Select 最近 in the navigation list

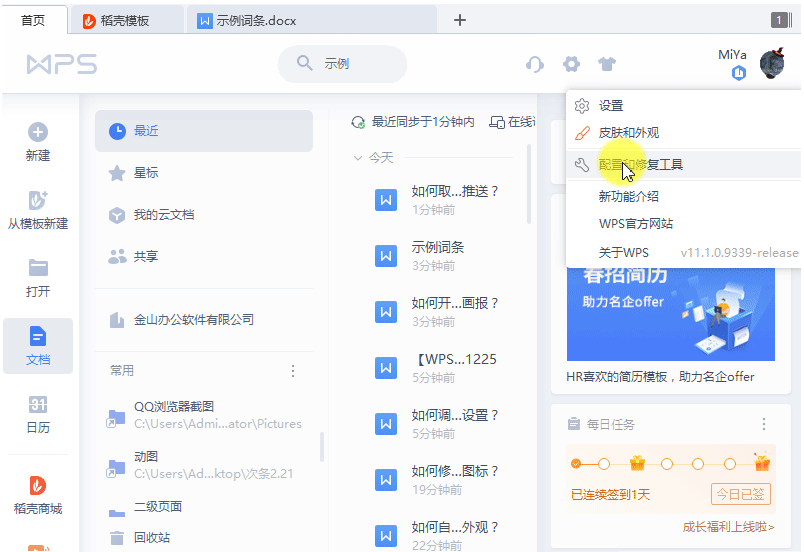pyautogui.click(x=204, y=131)
